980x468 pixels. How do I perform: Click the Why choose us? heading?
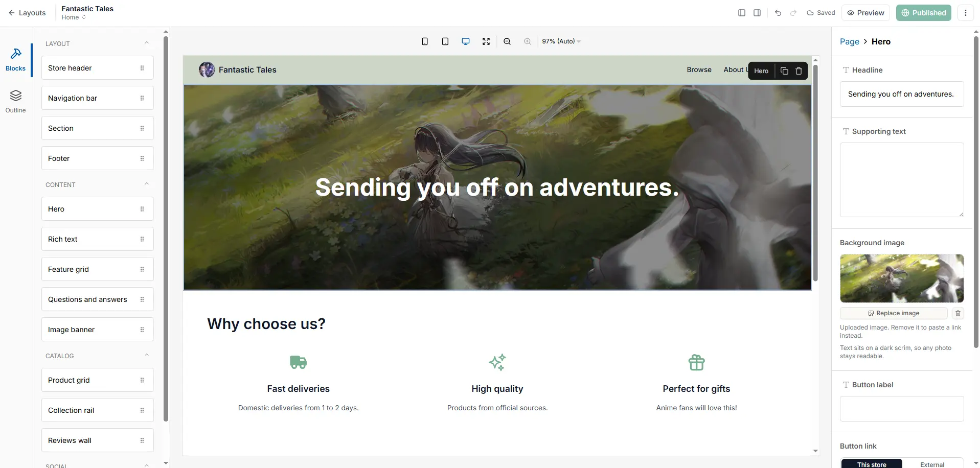tap(266, 324)
